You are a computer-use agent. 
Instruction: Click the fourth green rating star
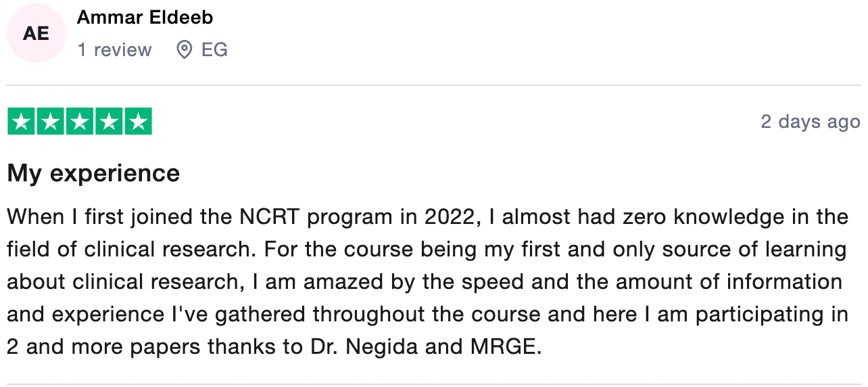[109, 122]
